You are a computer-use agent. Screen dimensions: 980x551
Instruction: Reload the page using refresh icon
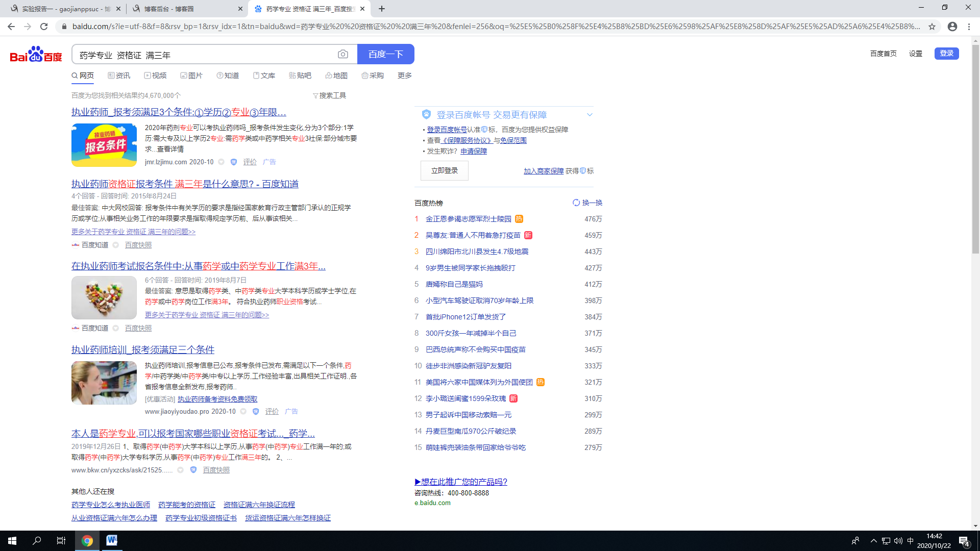pos(44,27)
